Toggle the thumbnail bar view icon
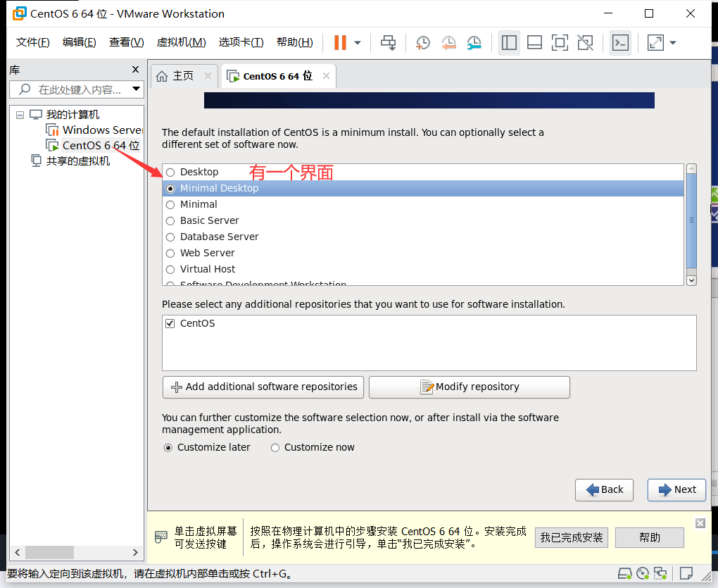 534,42
